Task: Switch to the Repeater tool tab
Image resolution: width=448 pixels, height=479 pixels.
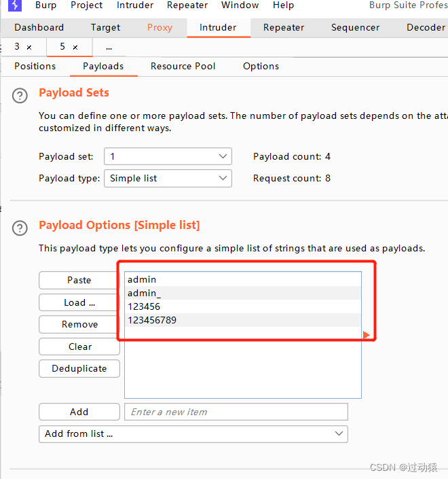Action: [284, 27]
